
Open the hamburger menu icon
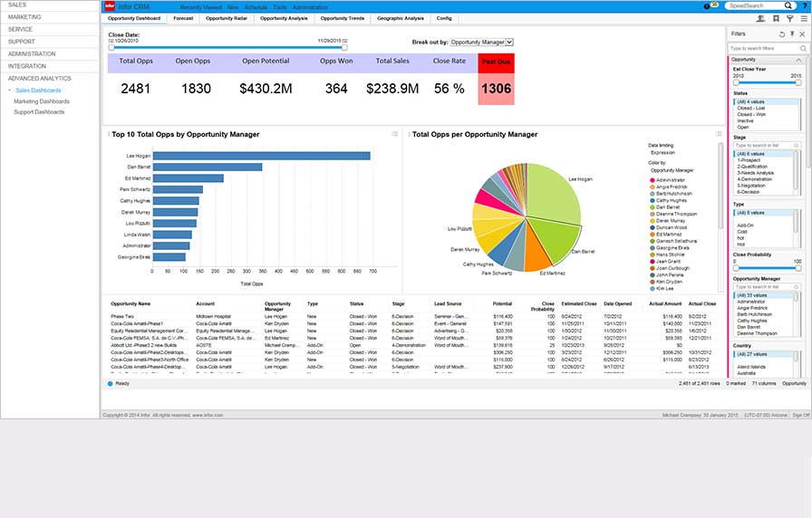click(803, 18)
